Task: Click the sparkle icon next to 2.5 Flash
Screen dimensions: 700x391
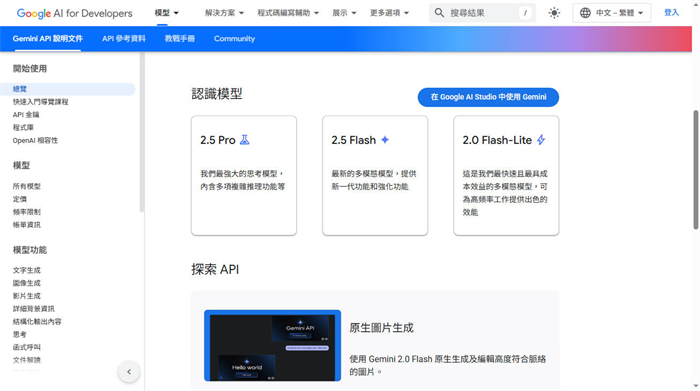Action: pos(385,140)
